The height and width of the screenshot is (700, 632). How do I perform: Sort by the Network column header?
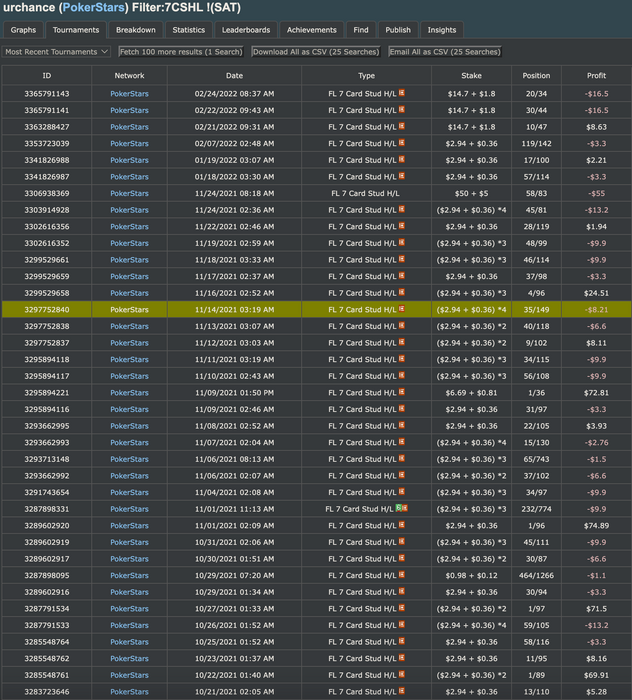pos(129,75)
